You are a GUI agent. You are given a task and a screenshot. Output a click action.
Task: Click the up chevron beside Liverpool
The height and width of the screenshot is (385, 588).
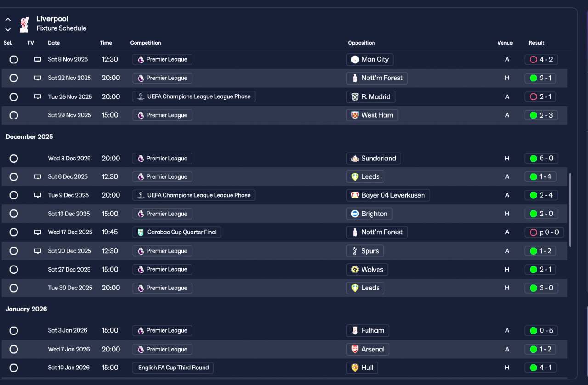(x=8, y=20)
